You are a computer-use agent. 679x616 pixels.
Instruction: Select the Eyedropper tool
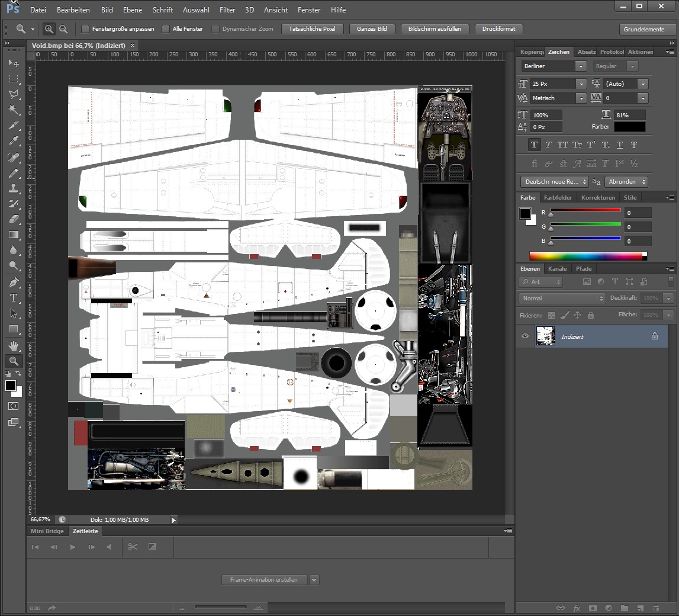[x=14, y=141]
